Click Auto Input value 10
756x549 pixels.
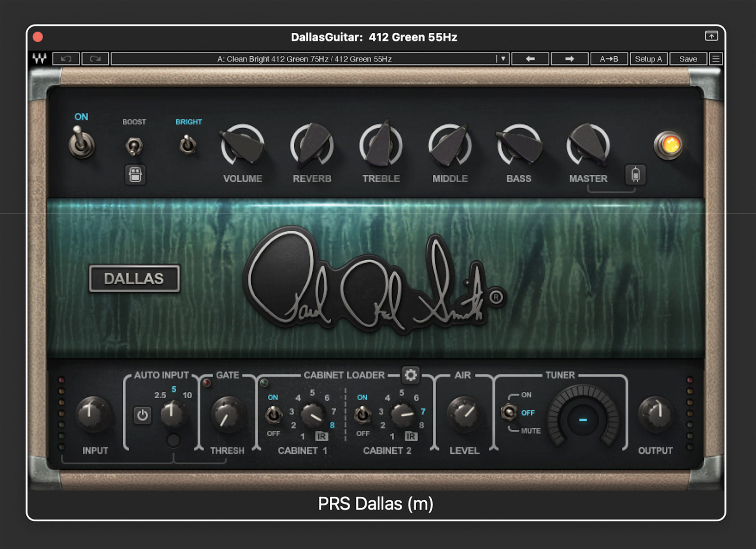click(x=187, y=395)
